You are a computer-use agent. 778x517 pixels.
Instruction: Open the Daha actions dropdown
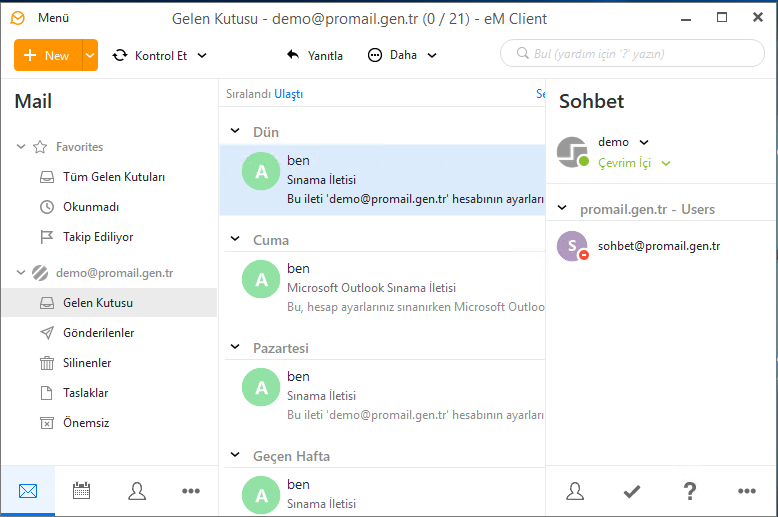pos(402,55)
